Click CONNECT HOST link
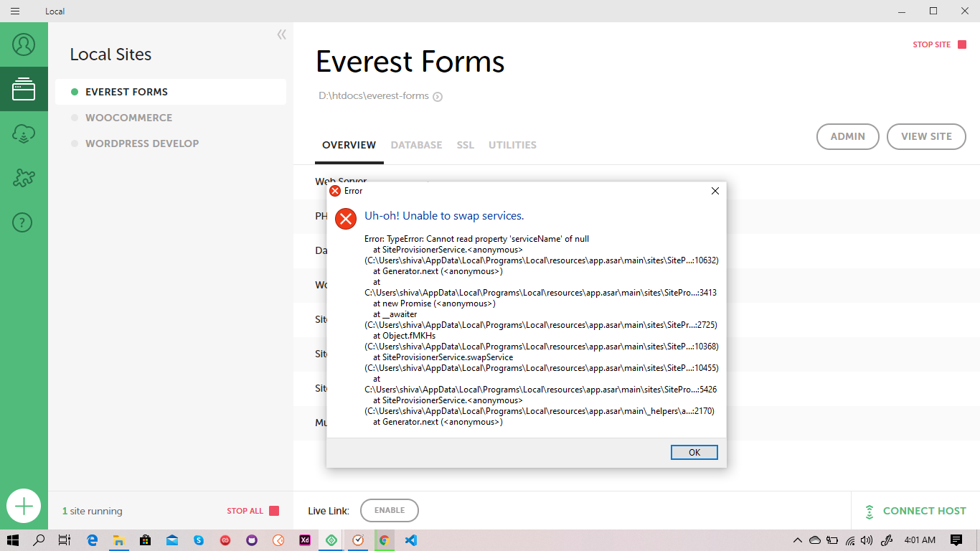The width and height of the screenshot is (980, 551). pyautogui.click(x=915, y=511)
